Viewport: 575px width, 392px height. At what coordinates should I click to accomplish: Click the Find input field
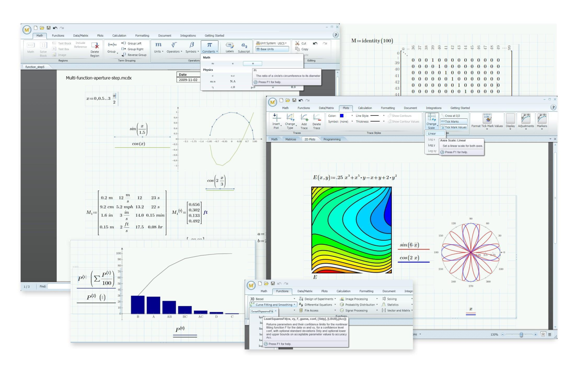click(x=59, y=286)
